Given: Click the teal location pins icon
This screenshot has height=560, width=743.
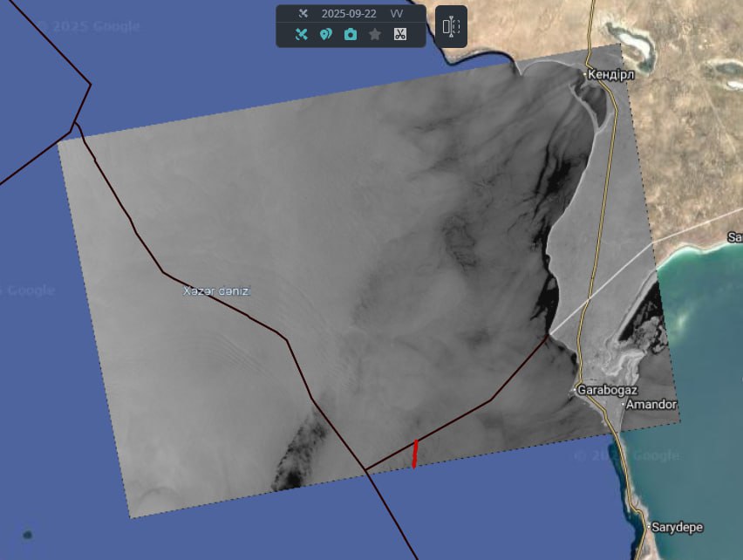Looking at the screenshot, I should pos(325,35).
